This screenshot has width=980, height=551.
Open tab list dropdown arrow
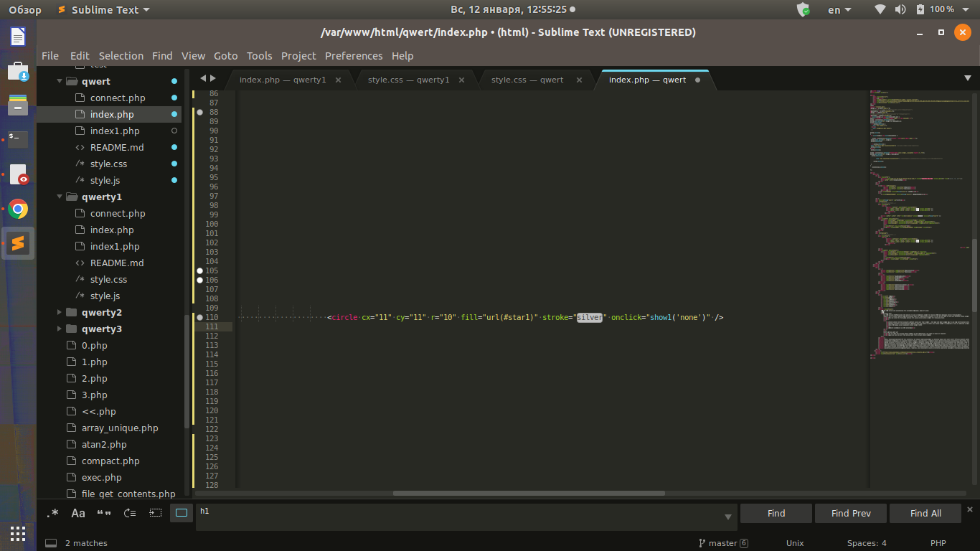point(968,78)
